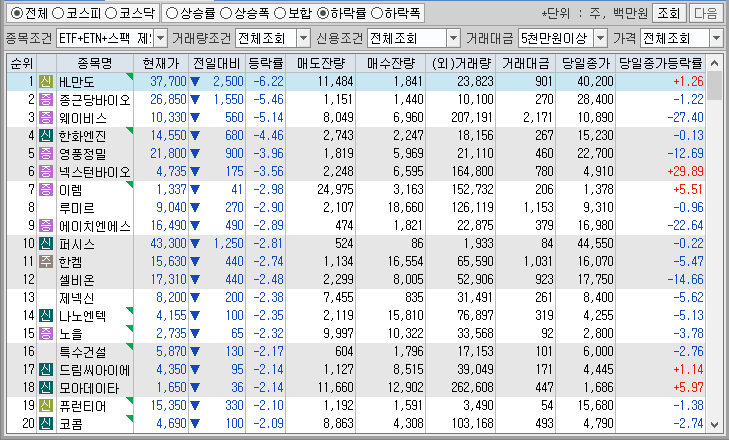729x440 pixels.
Task: Select the 코스닥 radio button
Action: click(x=111, y=13)
